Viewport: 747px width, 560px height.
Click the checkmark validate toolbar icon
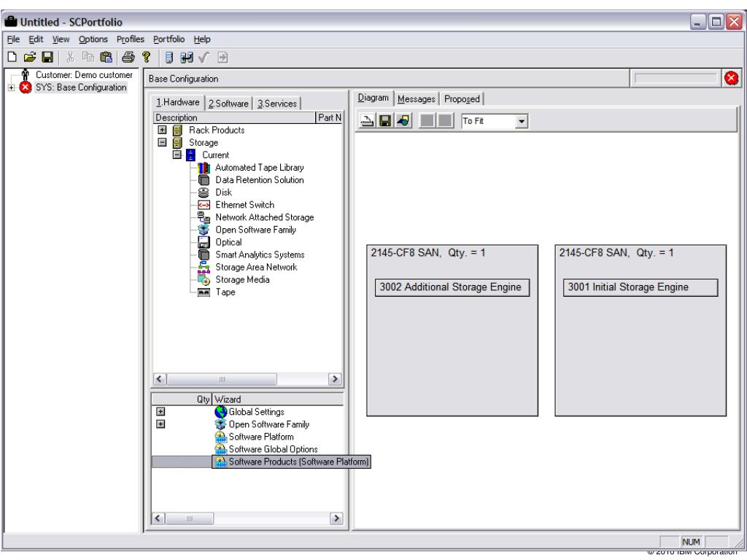pyautogui.click(x=204, y=58)
